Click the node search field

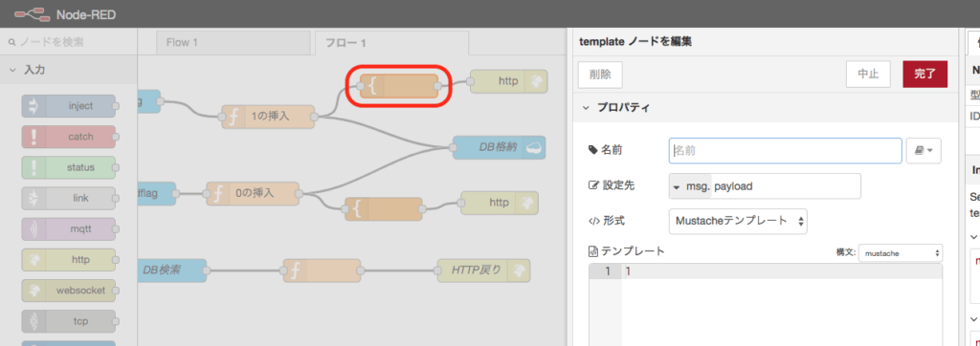coord(69,42)
